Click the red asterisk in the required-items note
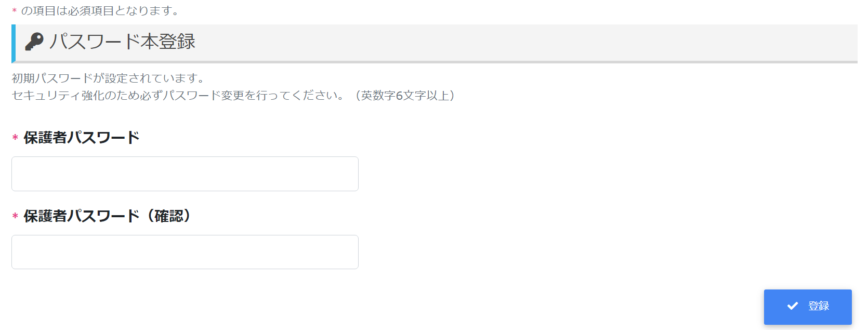The height and width of the screenshot is (330, 868). pos(15,11)
